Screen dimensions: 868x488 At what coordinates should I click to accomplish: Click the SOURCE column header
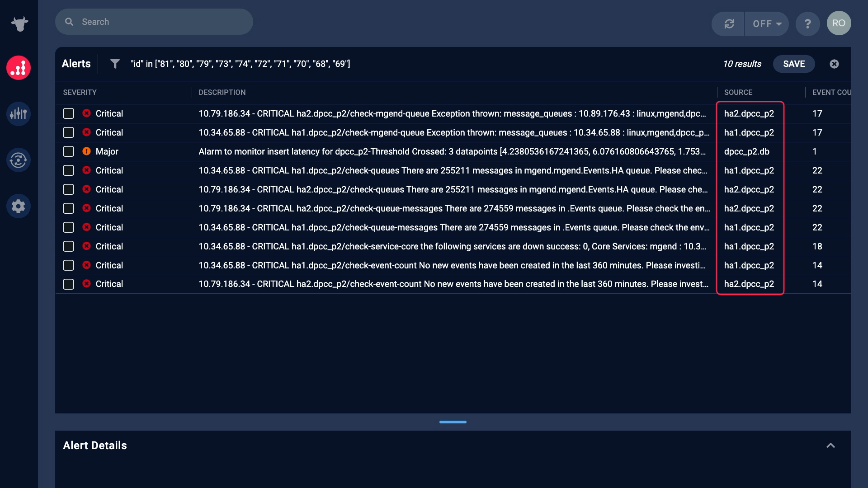pyautogui.click(x=738, y=92)
